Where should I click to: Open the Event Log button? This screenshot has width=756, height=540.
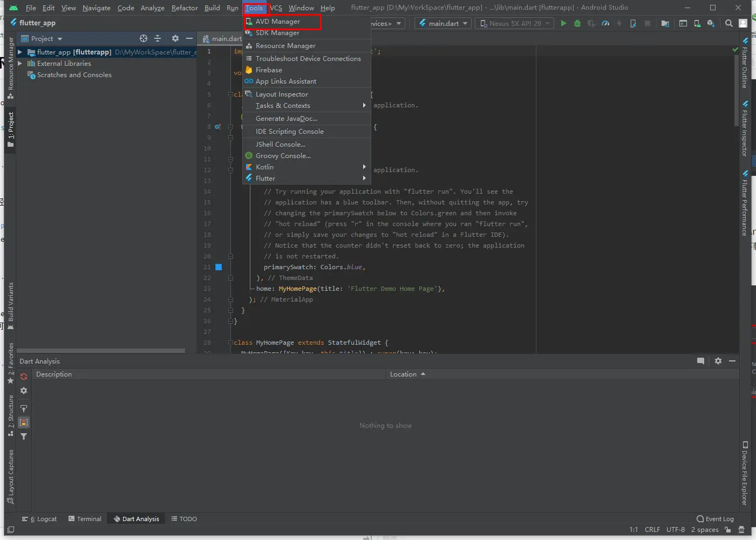[715, 519]
